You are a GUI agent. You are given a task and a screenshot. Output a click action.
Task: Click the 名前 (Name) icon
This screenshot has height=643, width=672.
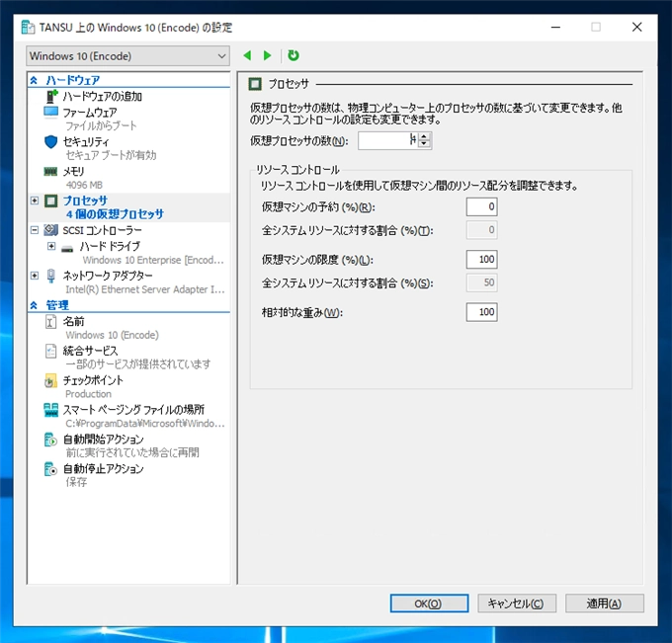[50, 321]
